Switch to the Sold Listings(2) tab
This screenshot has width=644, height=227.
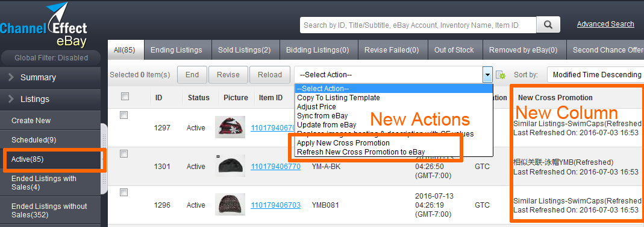pos(245,50)
